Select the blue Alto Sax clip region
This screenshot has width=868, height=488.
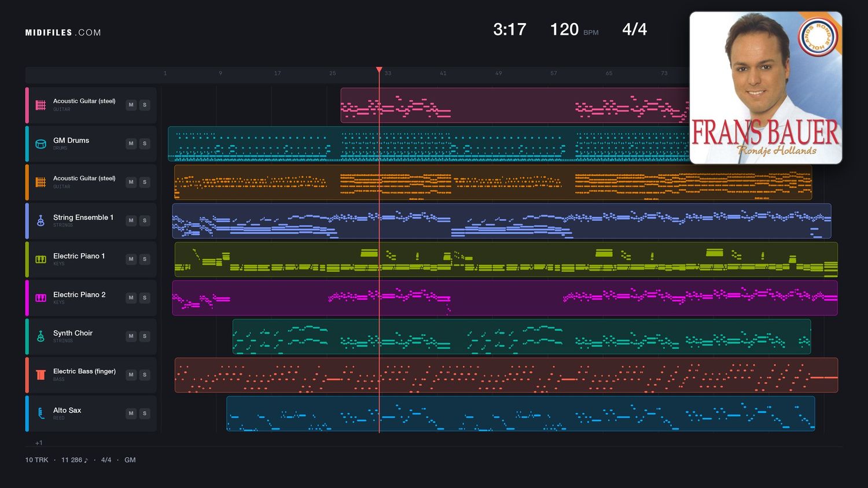521,413
